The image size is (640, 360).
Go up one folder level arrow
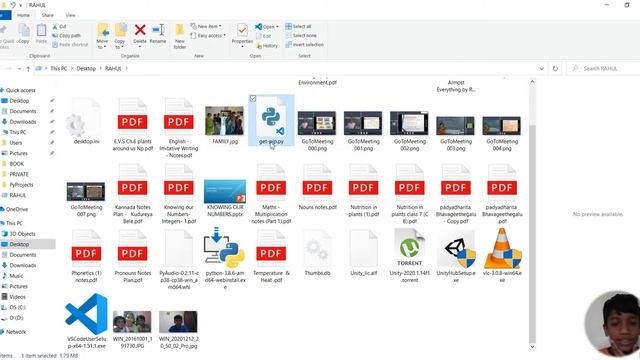(28, 69)
